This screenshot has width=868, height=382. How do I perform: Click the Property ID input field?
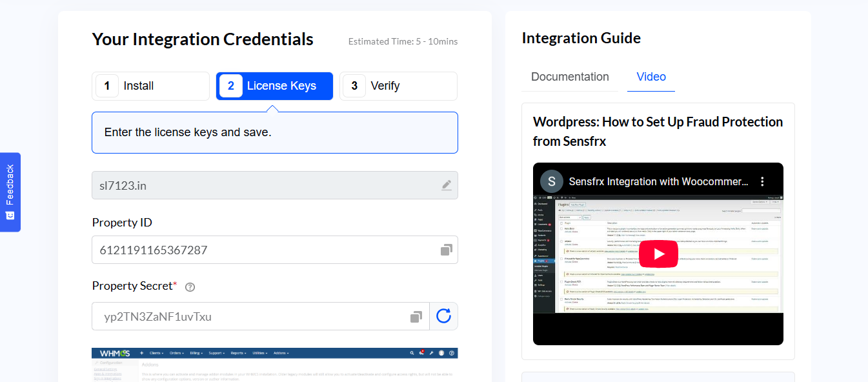point(275,250)
